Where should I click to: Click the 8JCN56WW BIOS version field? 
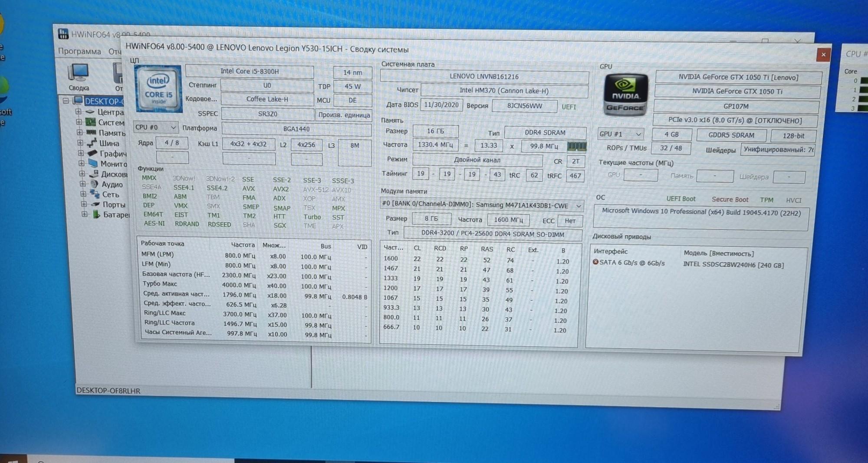point(525,106)
